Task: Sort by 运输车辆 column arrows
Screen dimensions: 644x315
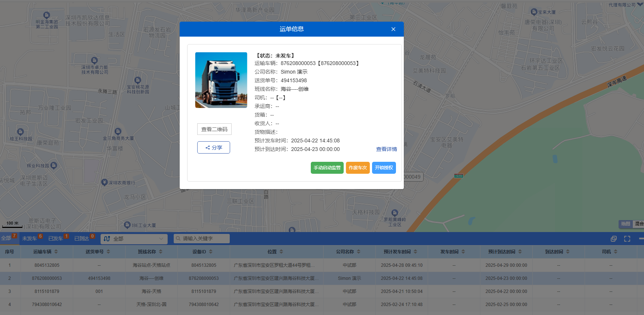Action: (56, 252)
